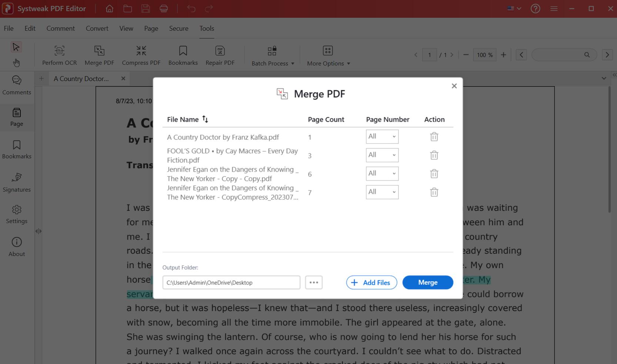Screen dimensions: 617x364
Task: Delete A Country Doctor by Franz Kafka.pdf
Action: point(434,136)
